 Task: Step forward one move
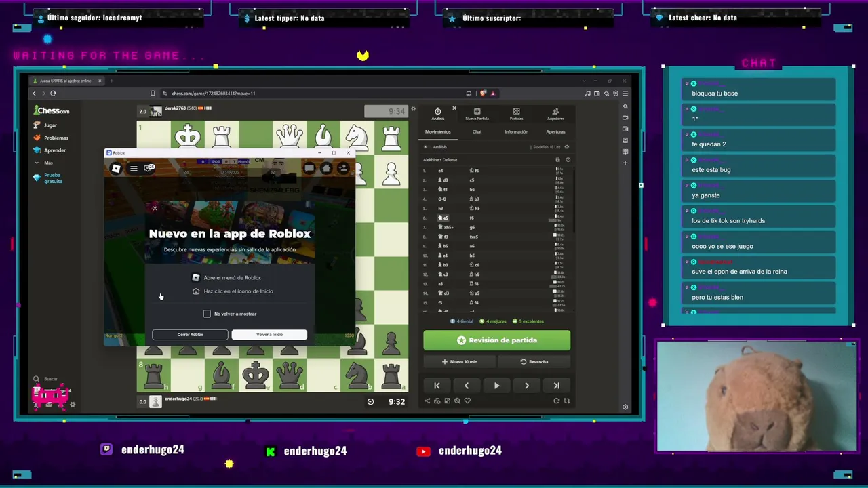coord(526,386)
